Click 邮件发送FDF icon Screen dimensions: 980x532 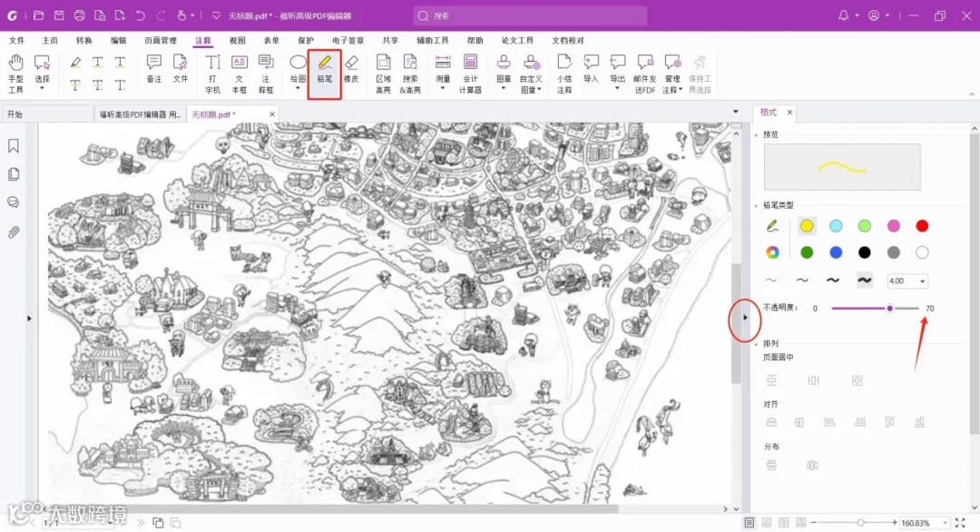point(644,62)
